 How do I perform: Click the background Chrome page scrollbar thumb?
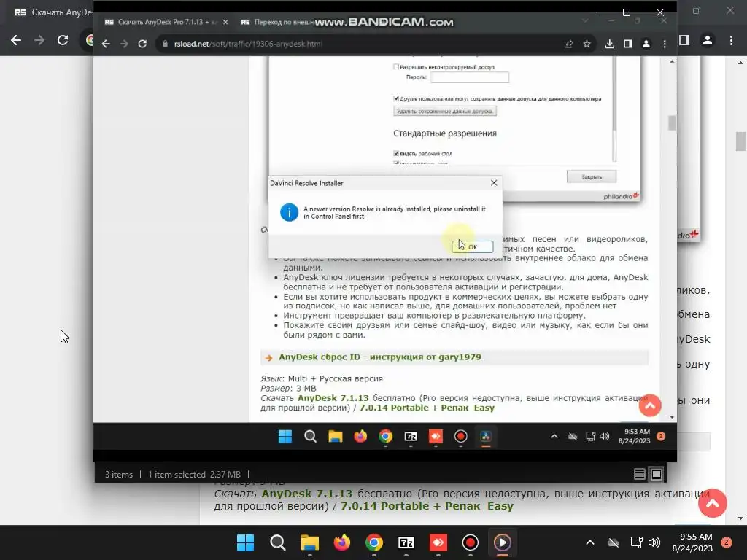pos(740,141)
